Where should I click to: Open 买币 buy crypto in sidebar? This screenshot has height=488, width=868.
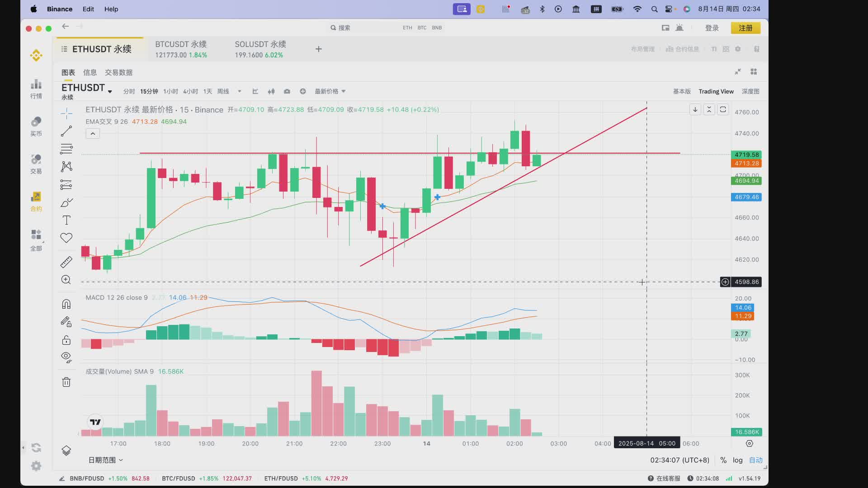[x=36, y=127]
